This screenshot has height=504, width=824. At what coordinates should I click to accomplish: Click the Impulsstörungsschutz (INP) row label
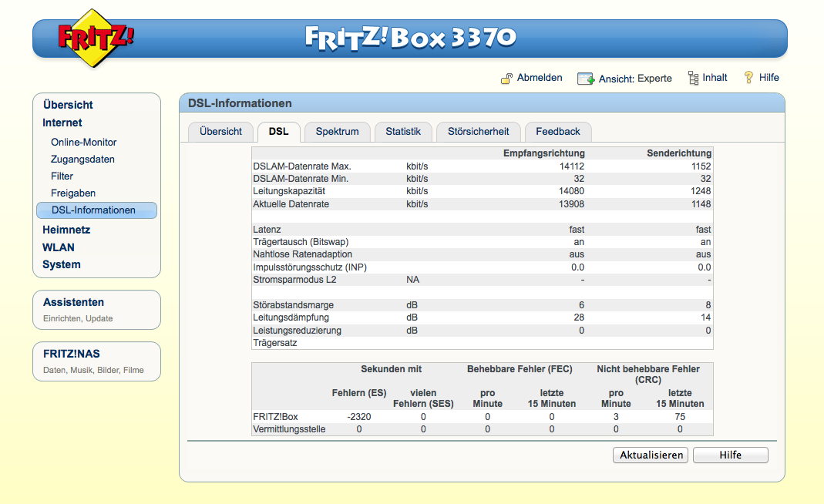coord(310,267)
